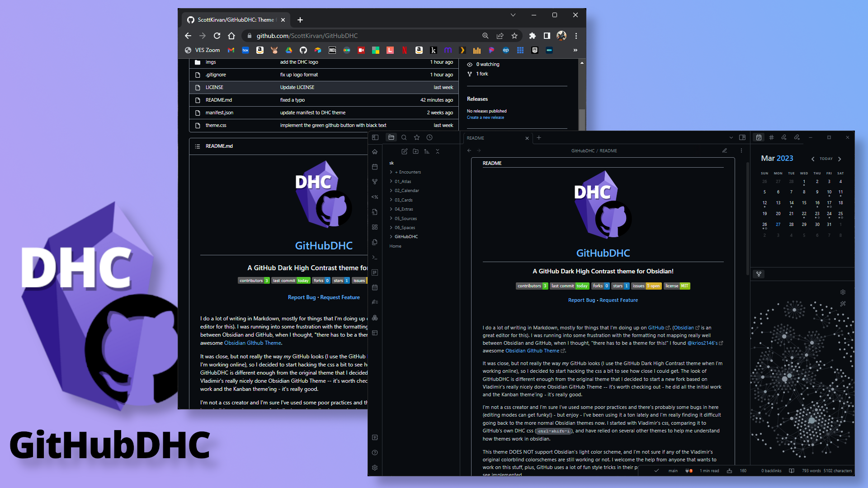868x488 pixels.
Task: Switch to the README tab in Obsidian
Action: point(498,138)
